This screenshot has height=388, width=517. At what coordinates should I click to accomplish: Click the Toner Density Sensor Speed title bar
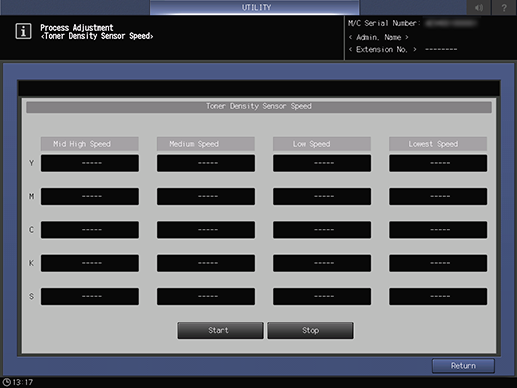(x=259, y=107)
